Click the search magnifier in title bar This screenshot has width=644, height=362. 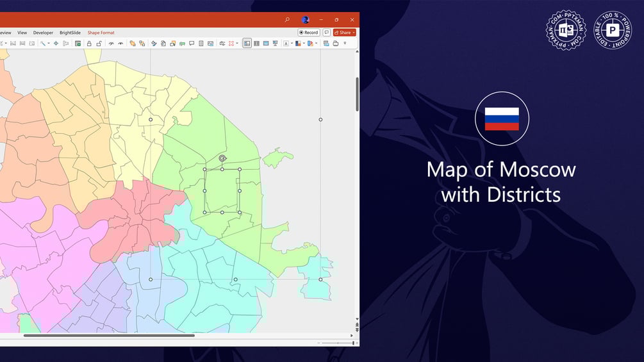coord(287,20)
